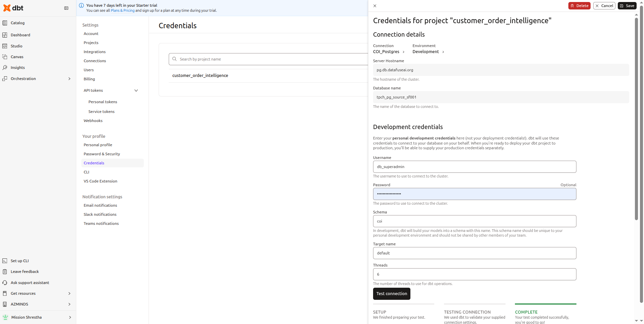Open VS Code Extension page

pyautogui.click(x=100, y=181)
